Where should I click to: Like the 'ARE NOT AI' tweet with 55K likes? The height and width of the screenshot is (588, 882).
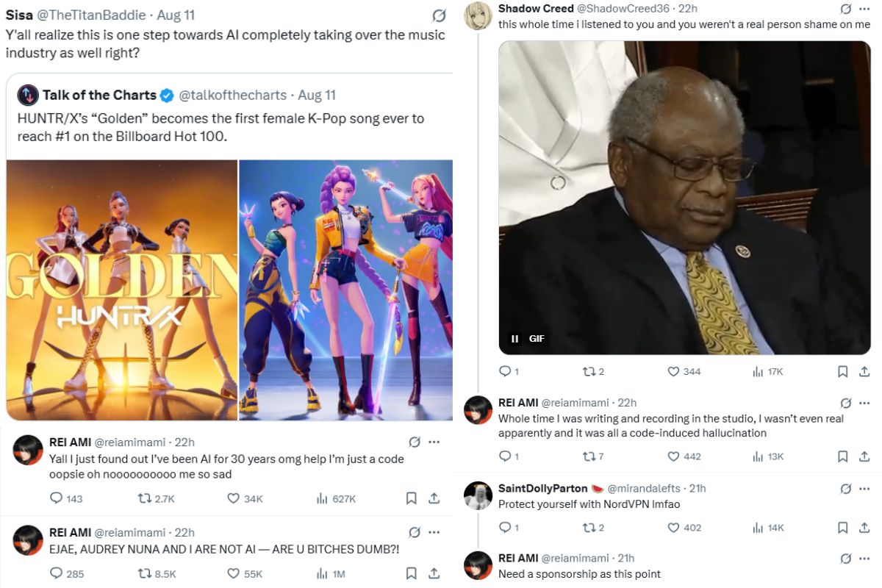tap(234, 573)
